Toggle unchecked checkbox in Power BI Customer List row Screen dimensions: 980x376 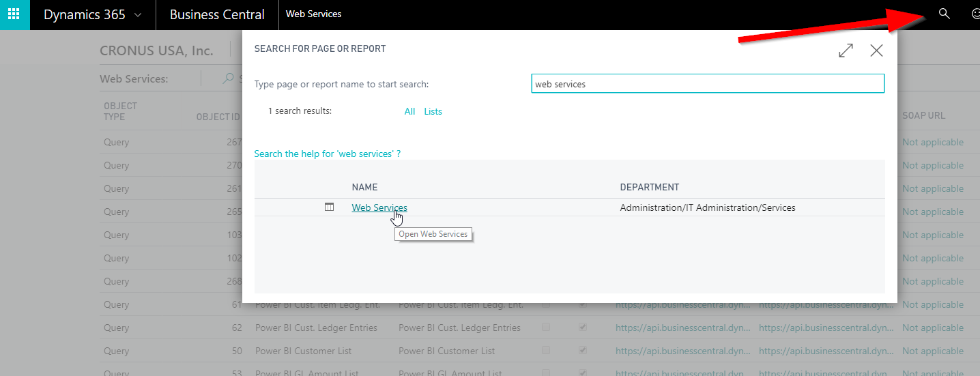coord(546,351)
